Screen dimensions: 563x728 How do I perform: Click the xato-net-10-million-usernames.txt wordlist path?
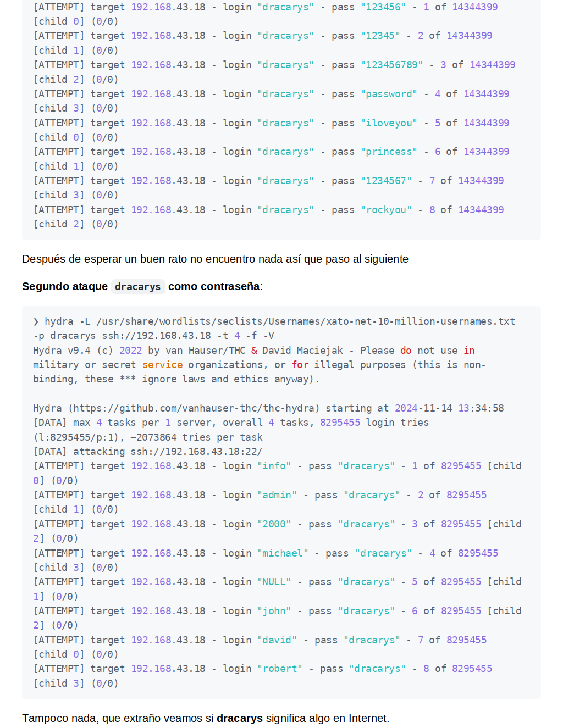tap(306, 321)
